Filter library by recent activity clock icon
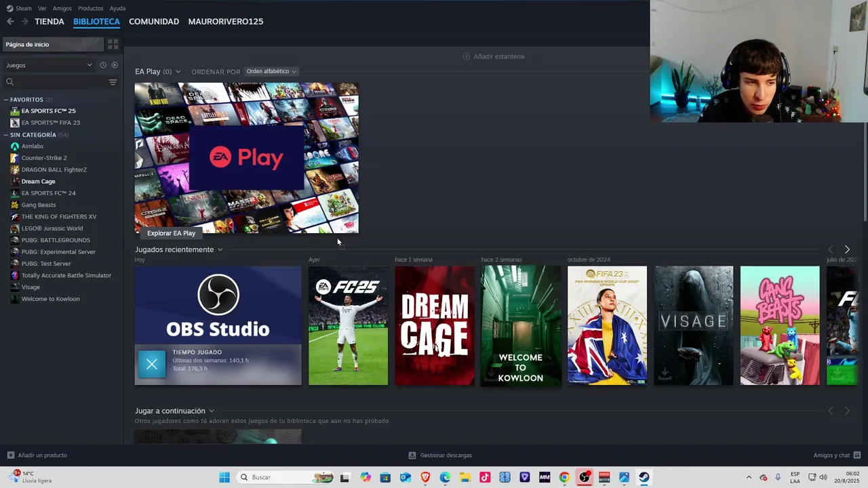The width and height of the screenshot is (868, 488). click(103, 65)
